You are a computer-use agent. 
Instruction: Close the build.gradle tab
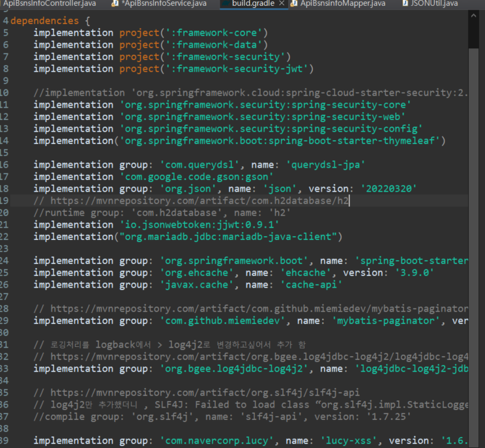[282, 3]
